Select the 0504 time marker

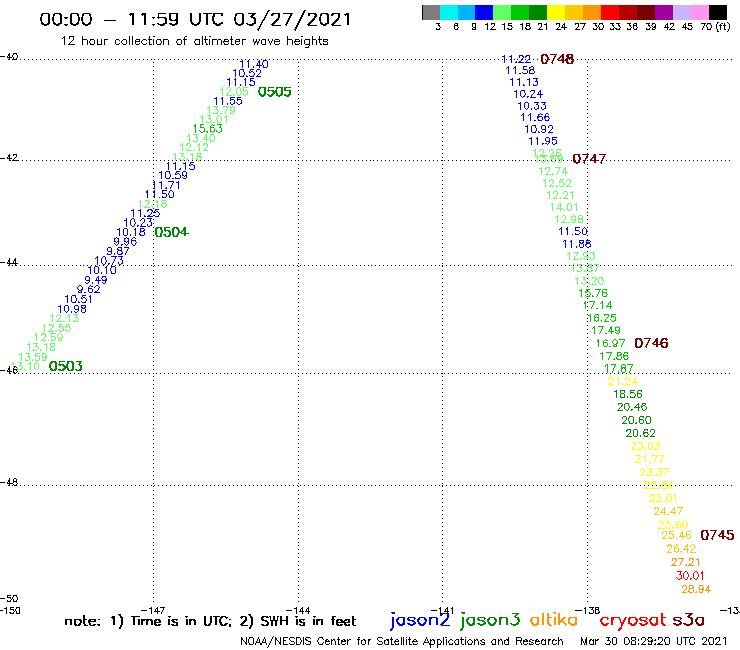pos(171,232)
